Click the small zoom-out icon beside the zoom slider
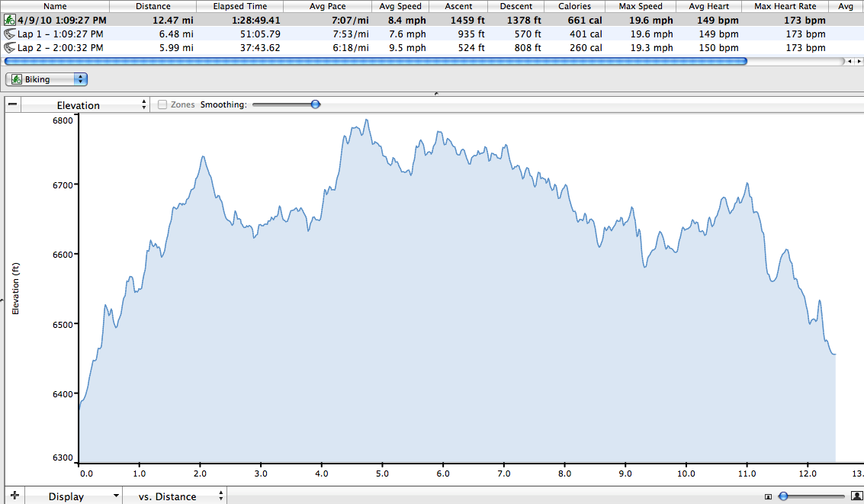Screen dimensions: 864x504 (x=767, y=496)
